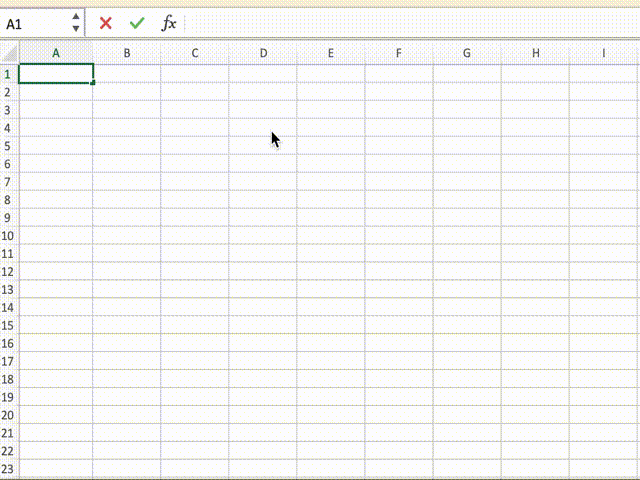
Task: Select row 18 header
Action: pyautogui.click(x=7, y=379)
